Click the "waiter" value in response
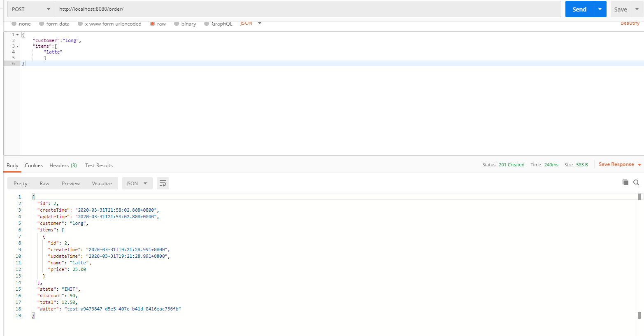This screenshot has width=644, height=336. click(123, 309)
